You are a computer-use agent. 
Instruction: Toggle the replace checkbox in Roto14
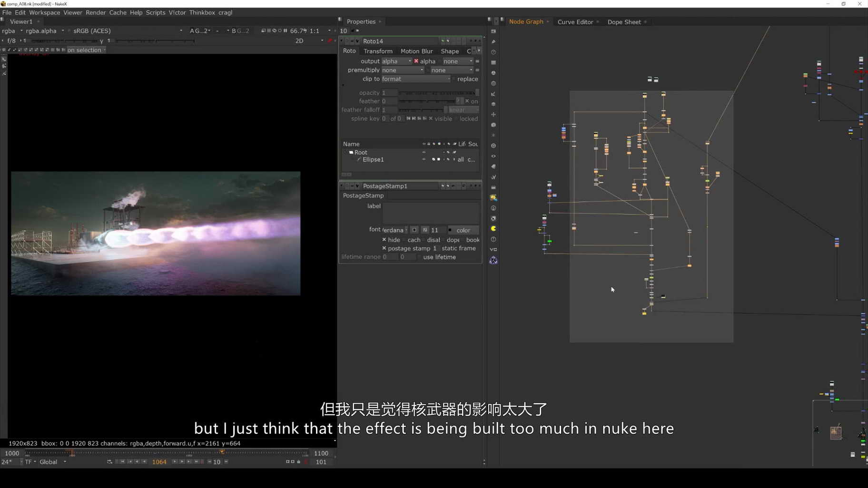pyautogui.click(x=454, y=79)
